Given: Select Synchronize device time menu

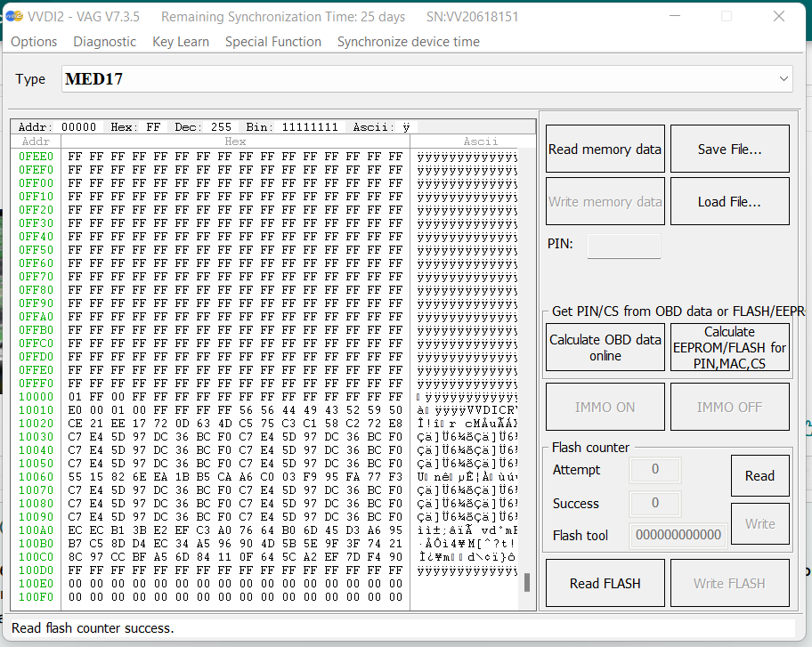Looking at the screenshot, I should pyautogui.click(x=408, y=42).
